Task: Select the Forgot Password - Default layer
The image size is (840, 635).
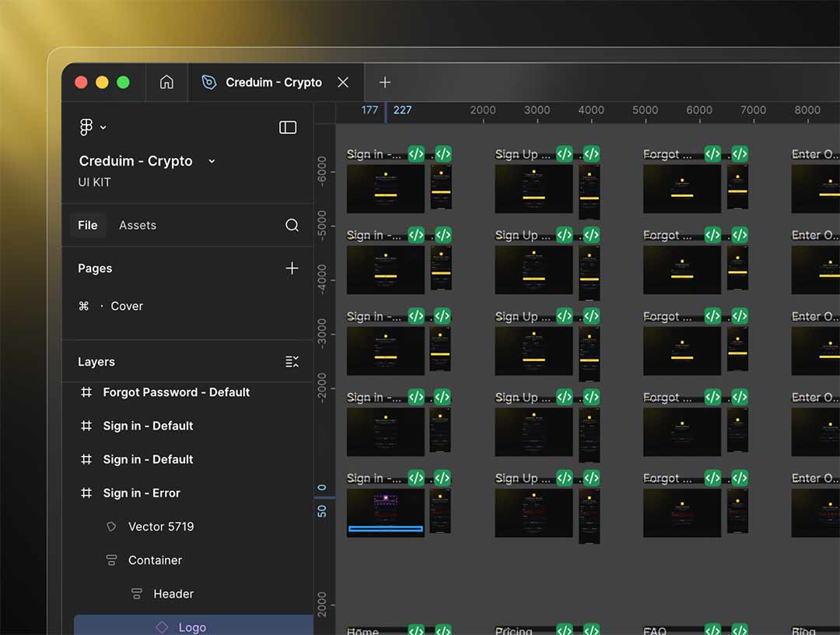Action: (176, 393)
